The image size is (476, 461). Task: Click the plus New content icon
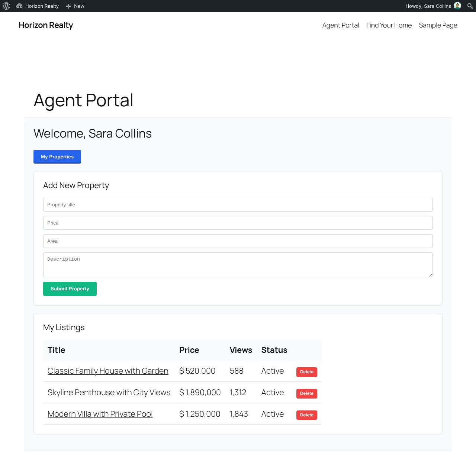pyautogui.click(x=68, y=6)
